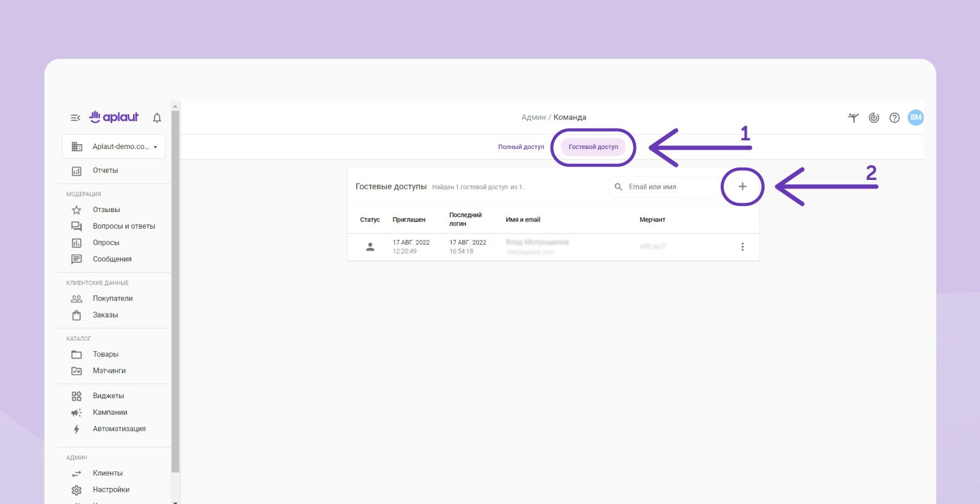980x504 pixels.
Task: Open Настройки in the admin section
Action: click(111, 490)
